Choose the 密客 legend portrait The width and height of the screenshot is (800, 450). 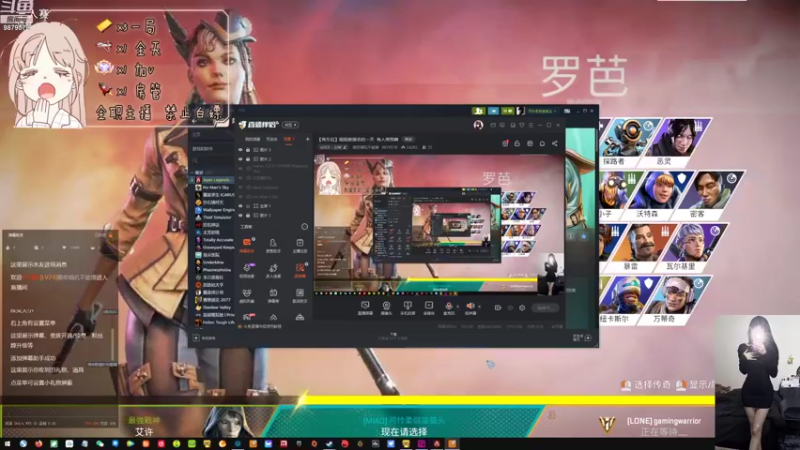[707, 195]
